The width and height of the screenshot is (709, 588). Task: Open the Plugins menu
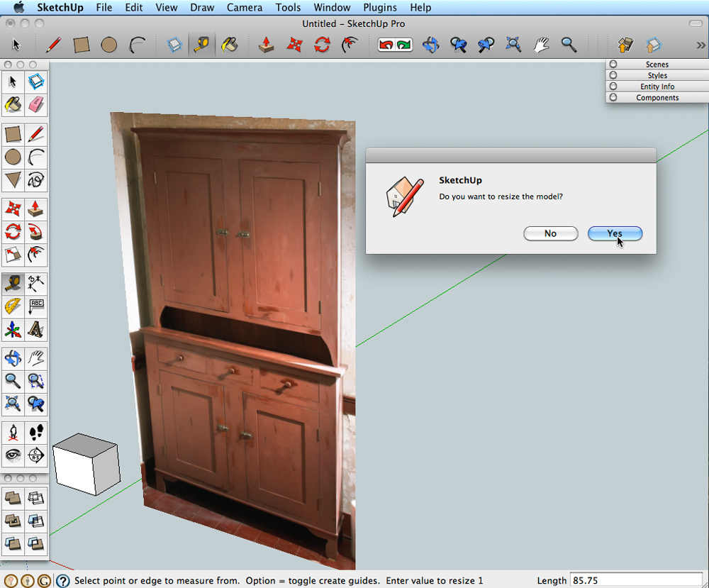pos(380,8)
